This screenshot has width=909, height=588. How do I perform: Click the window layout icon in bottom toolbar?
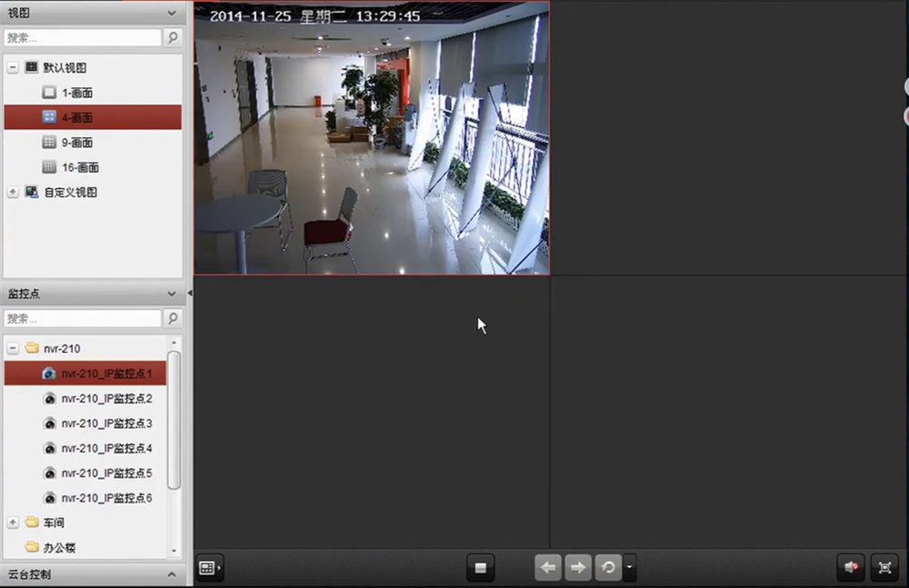pos(209,568)
